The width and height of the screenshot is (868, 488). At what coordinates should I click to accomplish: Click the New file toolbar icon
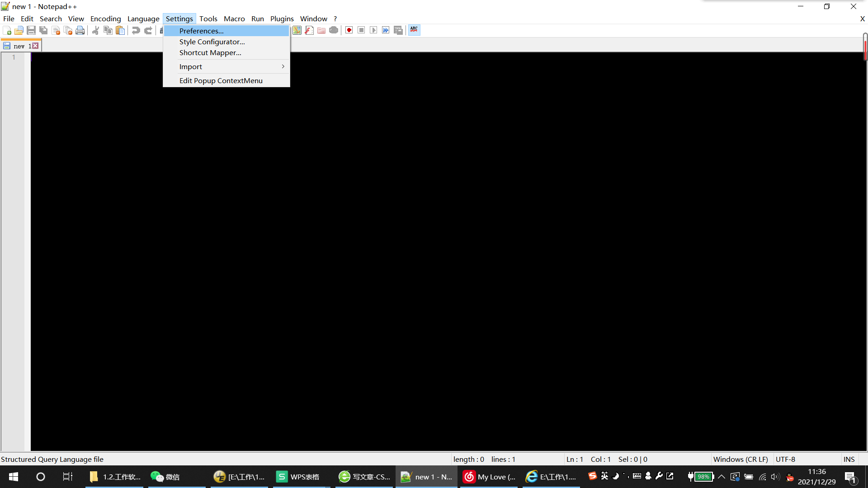coord(7,30)
